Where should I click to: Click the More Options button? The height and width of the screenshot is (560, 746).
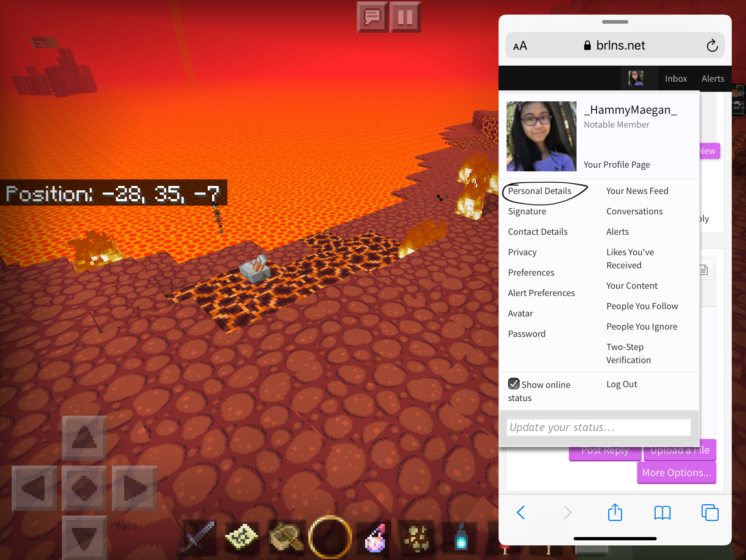pos(676,472)
